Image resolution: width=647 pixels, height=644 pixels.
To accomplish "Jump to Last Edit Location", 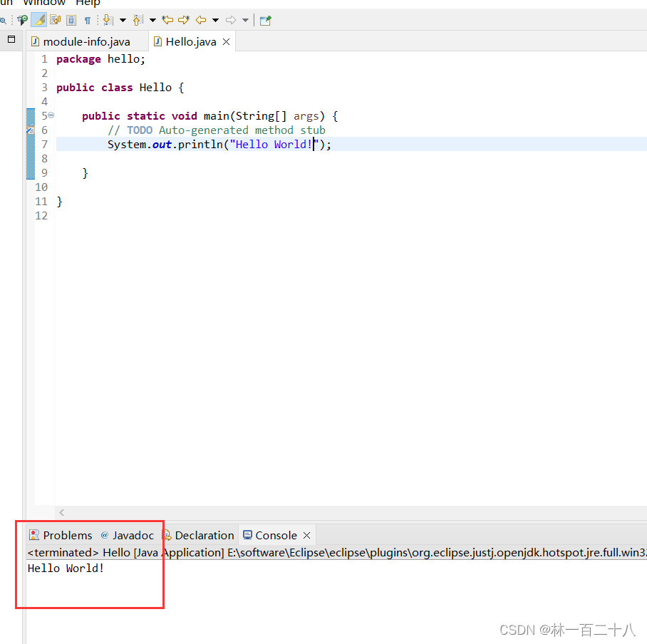I will pos(167,20).
